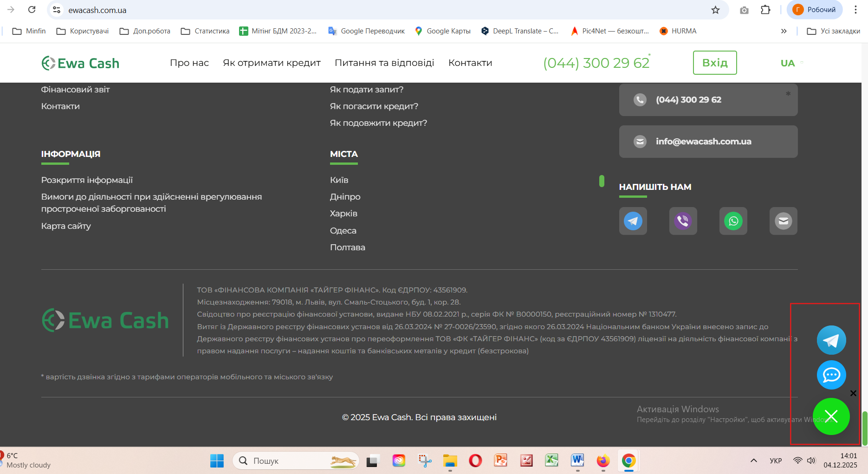
Task: Open Excel from the taskbar
Action: click(552, 461)
